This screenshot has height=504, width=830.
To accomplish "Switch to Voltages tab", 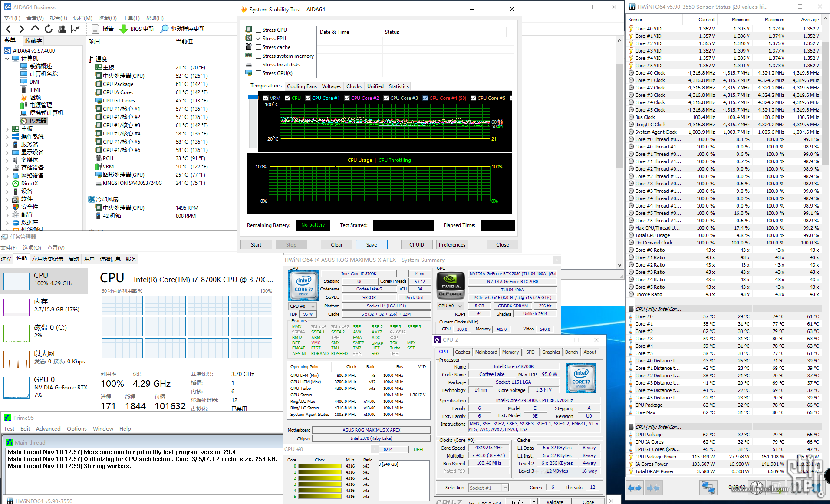I will click(x=332, y=86).
